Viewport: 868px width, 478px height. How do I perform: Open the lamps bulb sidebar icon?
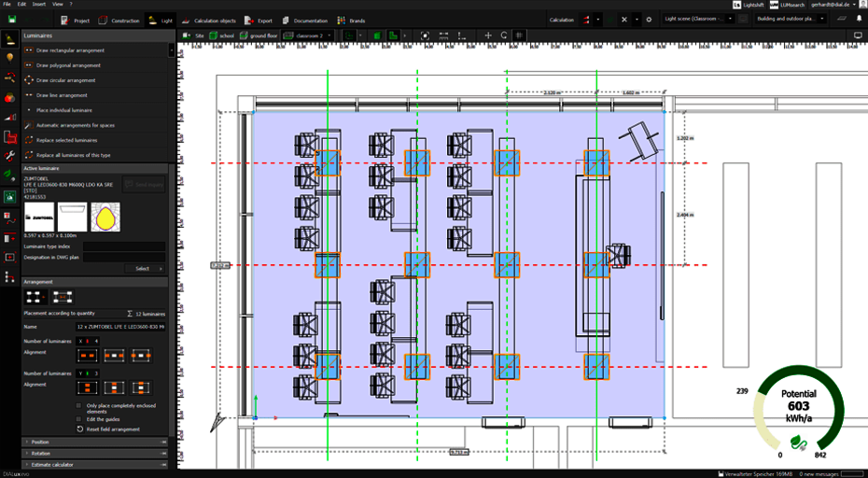10,57
